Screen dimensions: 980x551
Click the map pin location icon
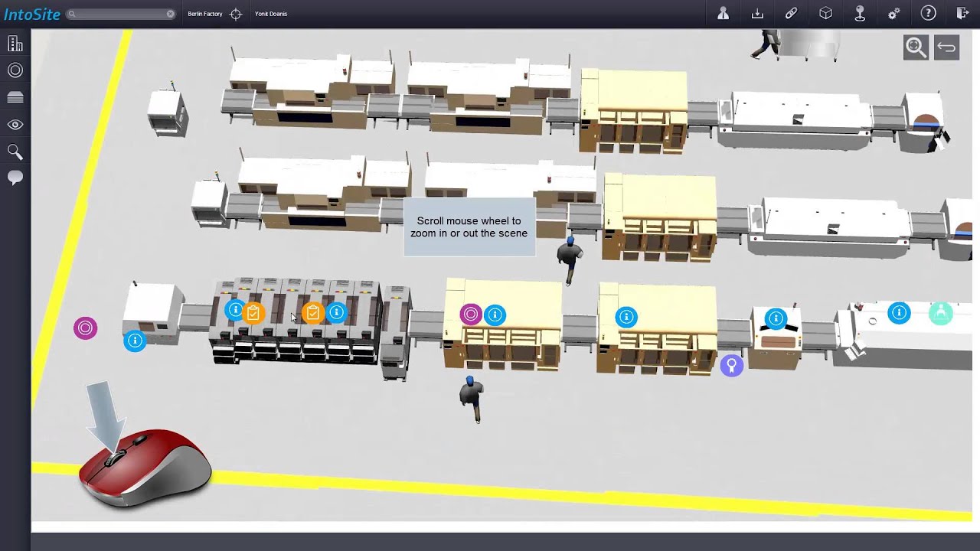[x=860, y=14]
